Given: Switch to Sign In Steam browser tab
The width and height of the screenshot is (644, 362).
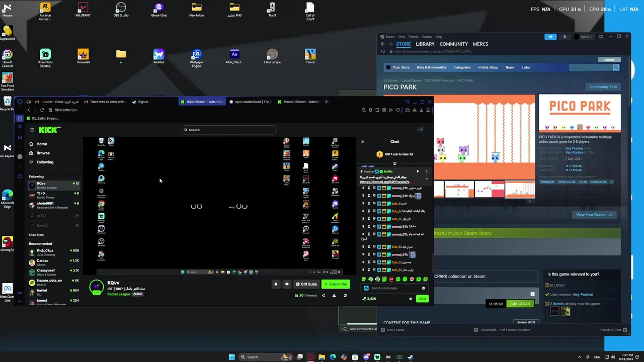Looking at the screenshot, I should point(140,102).
